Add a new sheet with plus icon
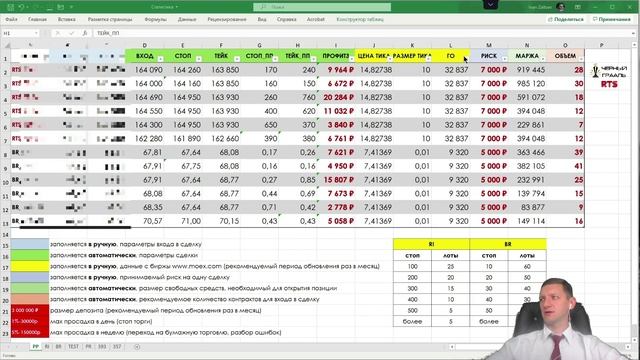Image resolution: width=640 pixels, height=360 pixels. [137, 347]
